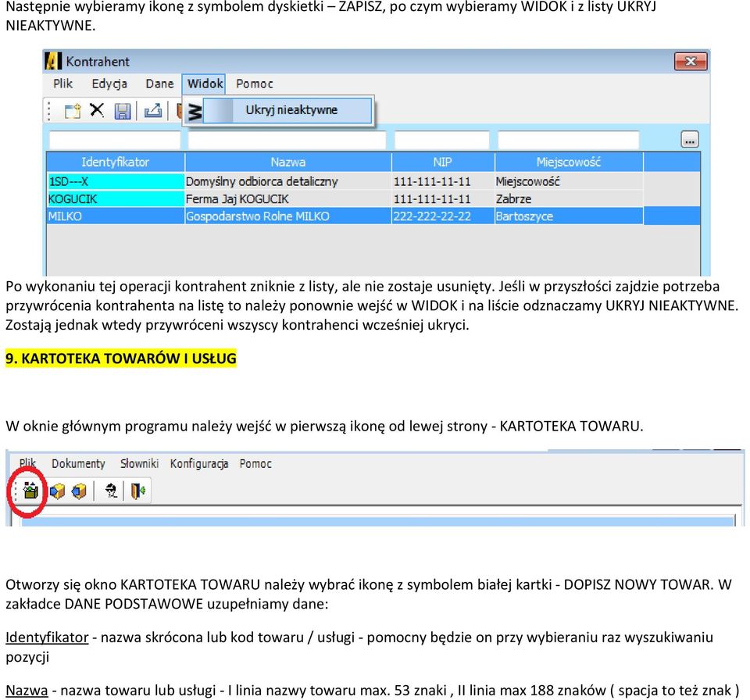Click the user figure icon in main toolbar
Screen dimensions: 750x700
111,491
